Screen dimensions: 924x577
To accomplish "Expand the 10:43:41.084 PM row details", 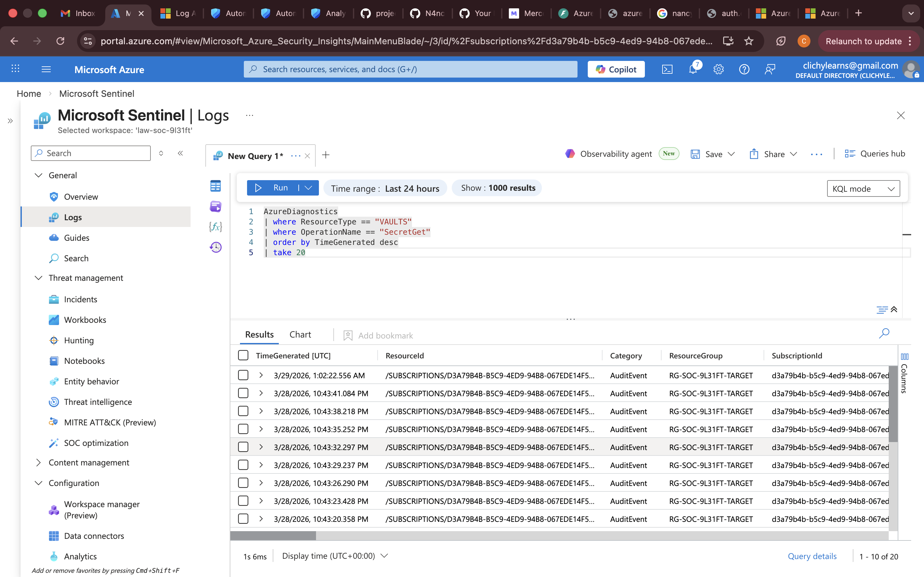I will (261, 393).
